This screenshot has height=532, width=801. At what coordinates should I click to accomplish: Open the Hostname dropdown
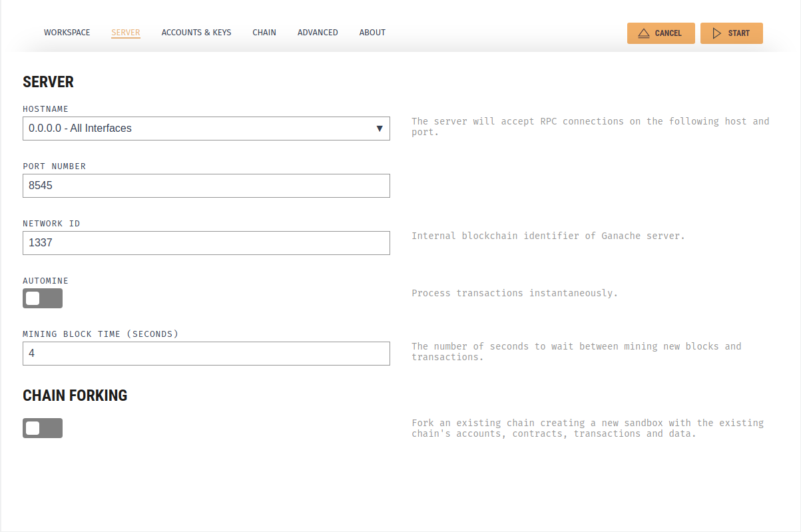206,129
